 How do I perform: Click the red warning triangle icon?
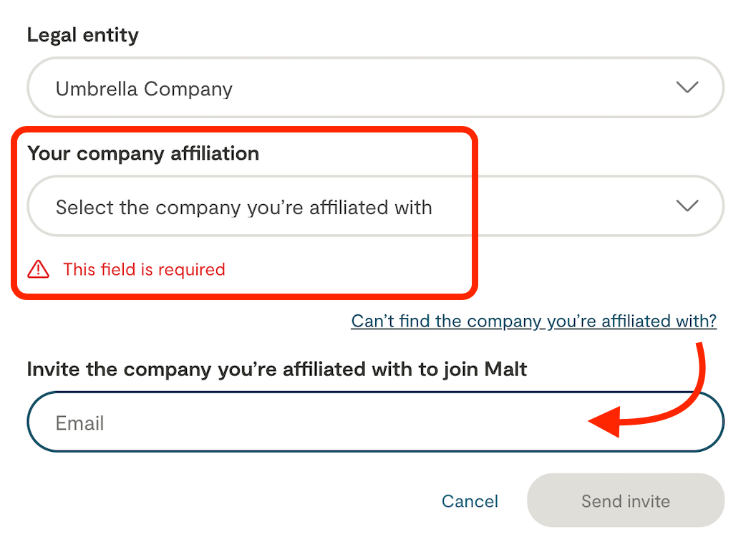(x=38, y=269)
